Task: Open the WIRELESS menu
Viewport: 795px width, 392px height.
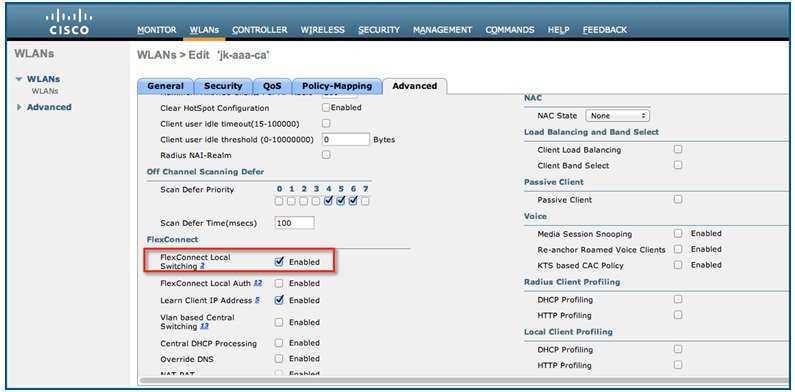Action: [322, 30]
